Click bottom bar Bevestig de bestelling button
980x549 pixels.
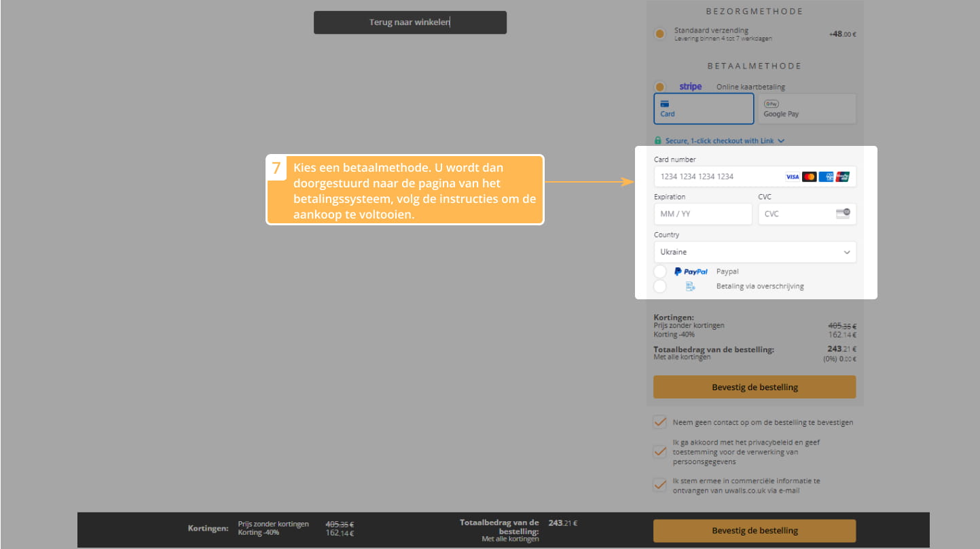[754, 531]
